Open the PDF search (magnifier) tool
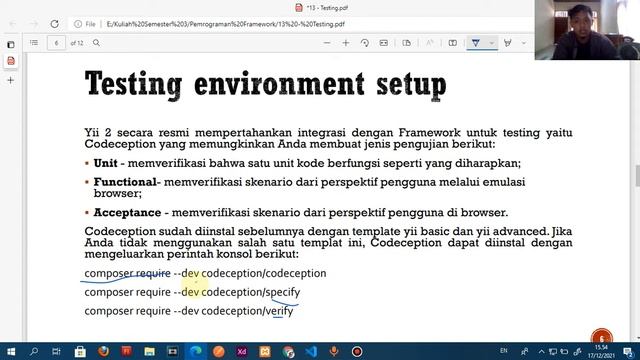The width and height of the screenshot is (640, 360). pyautogui.click(x=96, y=42)
